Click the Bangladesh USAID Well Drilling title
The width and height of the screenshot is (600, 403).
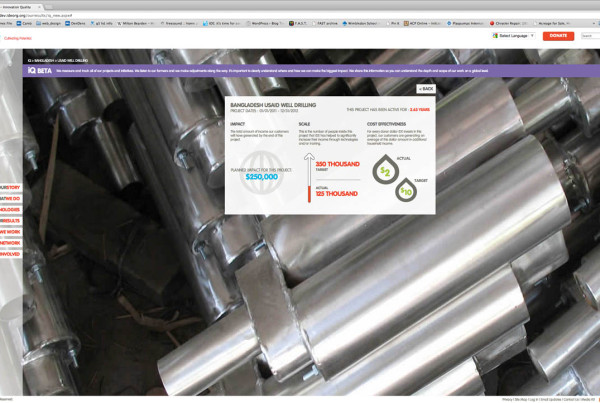(x=273, y=105)
